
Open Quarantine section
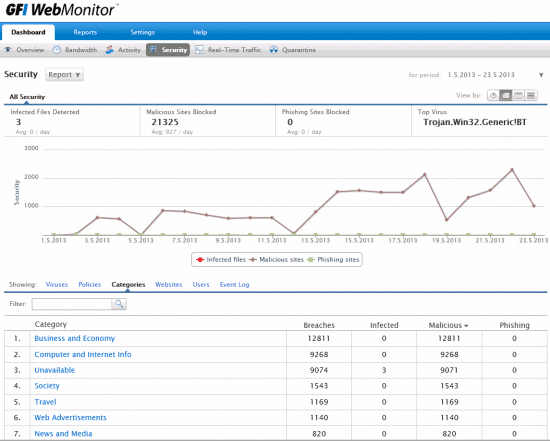(299, 50)
